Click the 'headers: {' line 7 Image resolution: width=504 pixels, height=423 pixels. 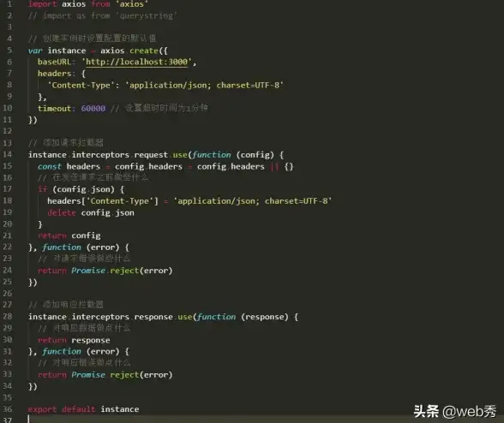click(x=62, y=74)
